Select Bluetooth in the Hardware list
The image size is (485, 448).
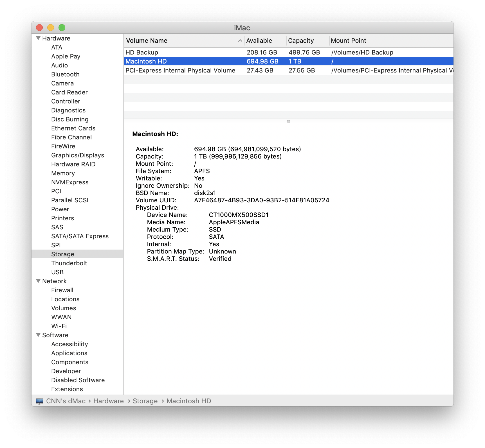coord(66,74)
